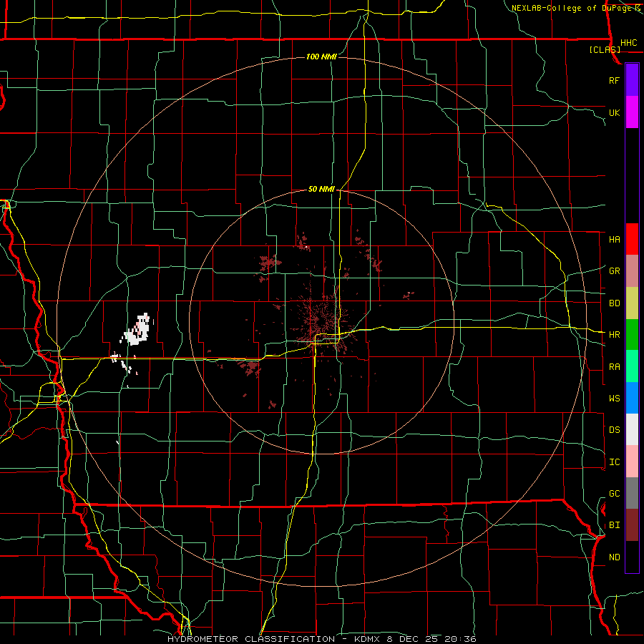
Task: Click the HHC product label
Action: [629, 43]
